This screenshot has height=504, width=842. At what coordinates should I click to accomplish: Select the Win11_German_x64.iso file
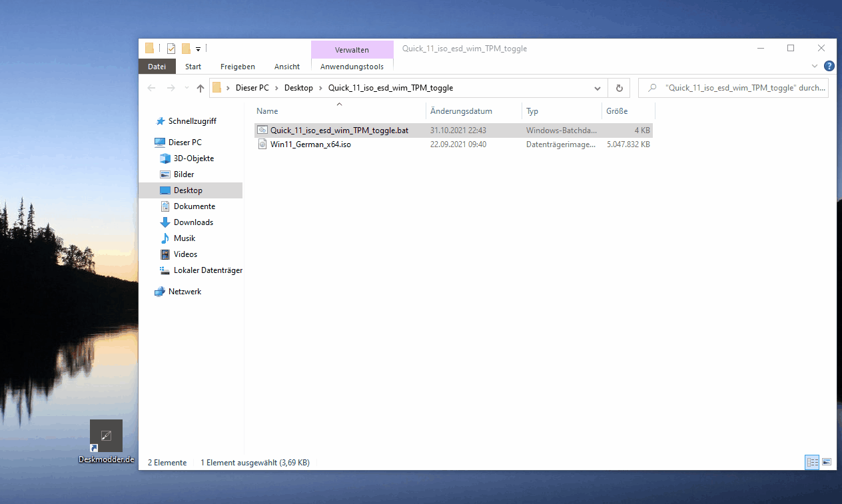coord(454,144)
